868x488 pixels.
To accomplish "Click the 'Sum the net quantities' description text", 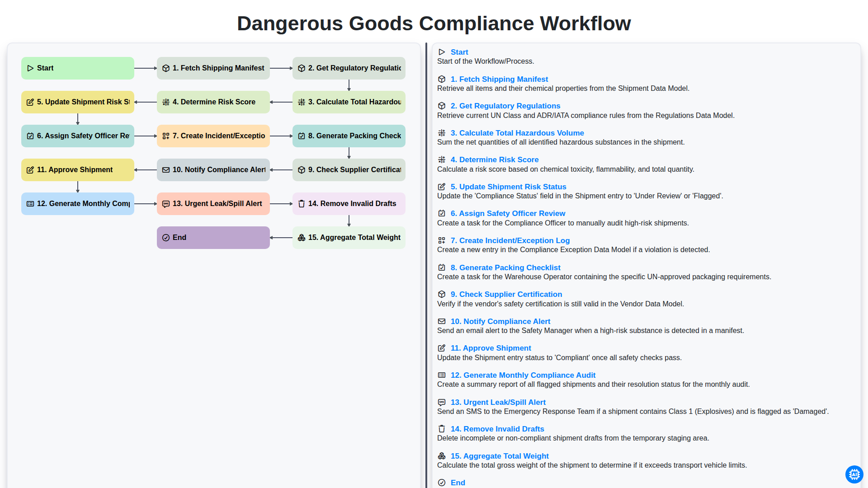I will 561,142.
